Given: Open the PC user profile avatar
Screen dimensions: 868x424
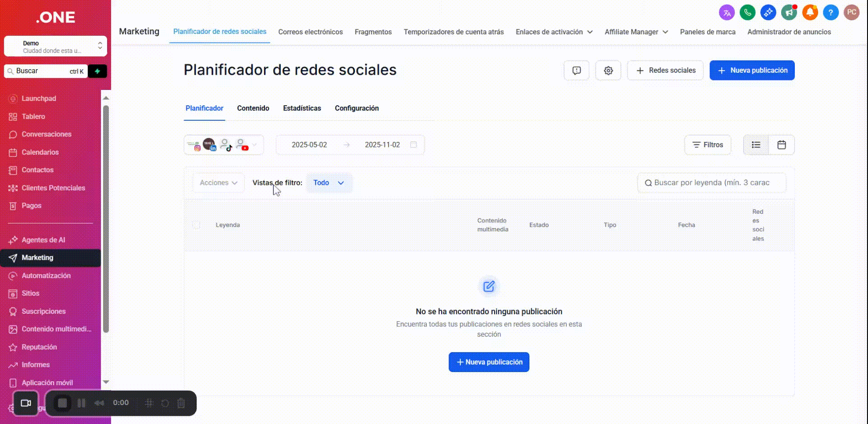Looking at the screenshot, I should click(852, 13).
